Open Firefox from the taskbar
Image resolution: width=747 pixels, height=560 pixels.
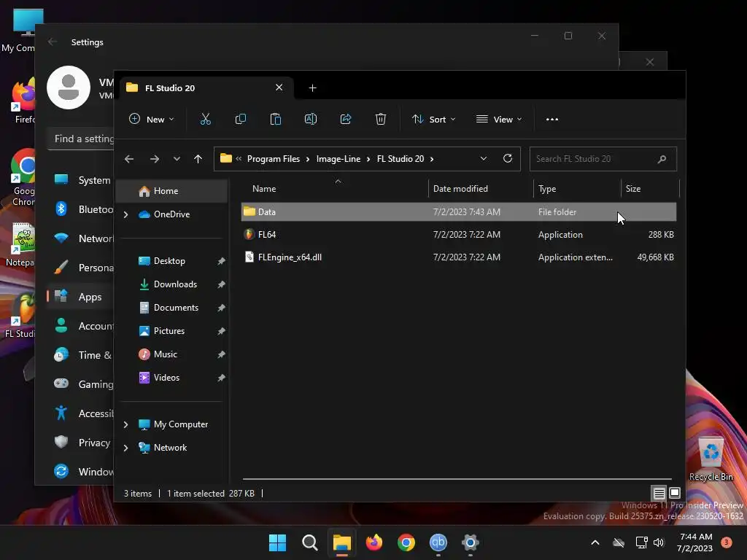point(374,542)
